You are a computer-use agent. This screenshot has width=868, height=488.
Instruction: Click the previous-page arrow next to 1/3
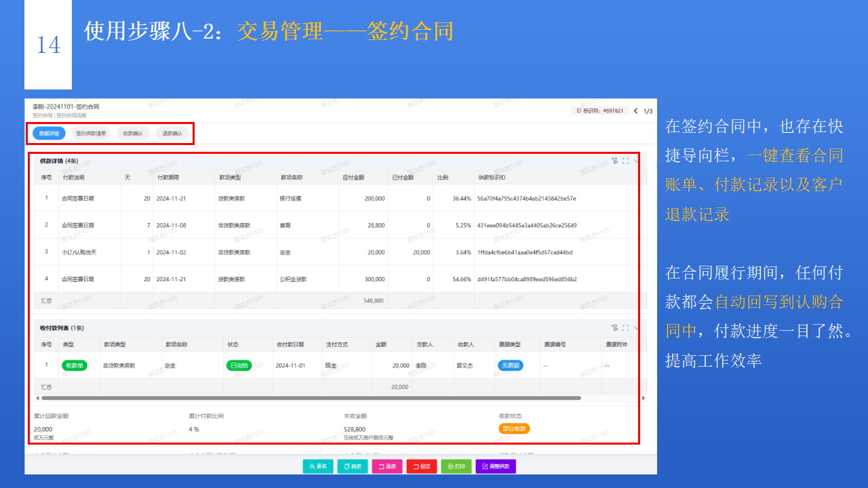635,111
